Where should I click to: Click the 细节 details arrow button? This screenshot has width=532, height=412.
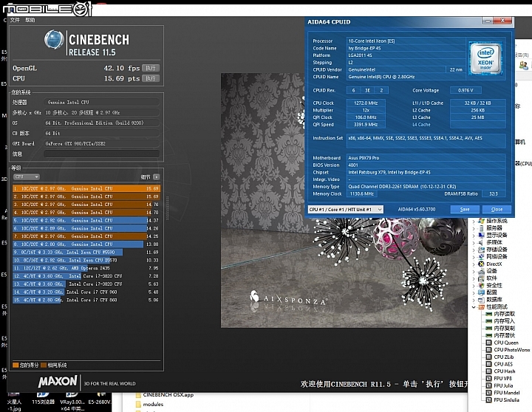click(x=156, y=176)
